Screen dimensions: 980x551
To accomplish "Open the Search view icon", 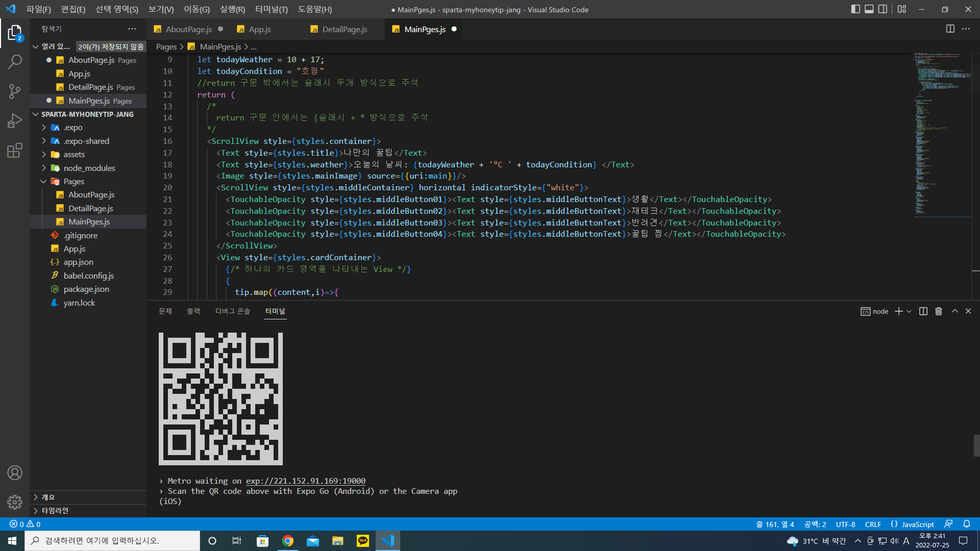I will tap(15, 62).
